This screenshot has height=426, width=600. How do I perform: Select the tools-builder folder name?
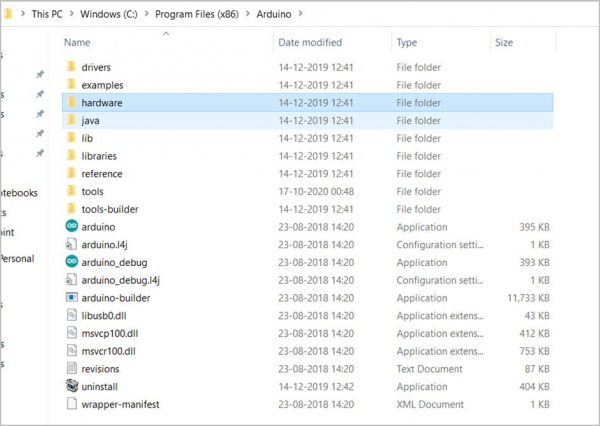pos(110,209)
